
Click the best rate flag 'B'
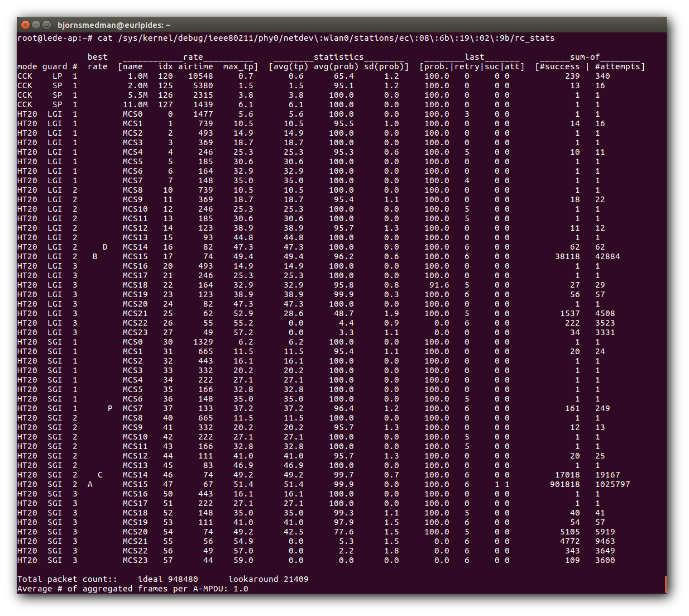click(95, 256)
